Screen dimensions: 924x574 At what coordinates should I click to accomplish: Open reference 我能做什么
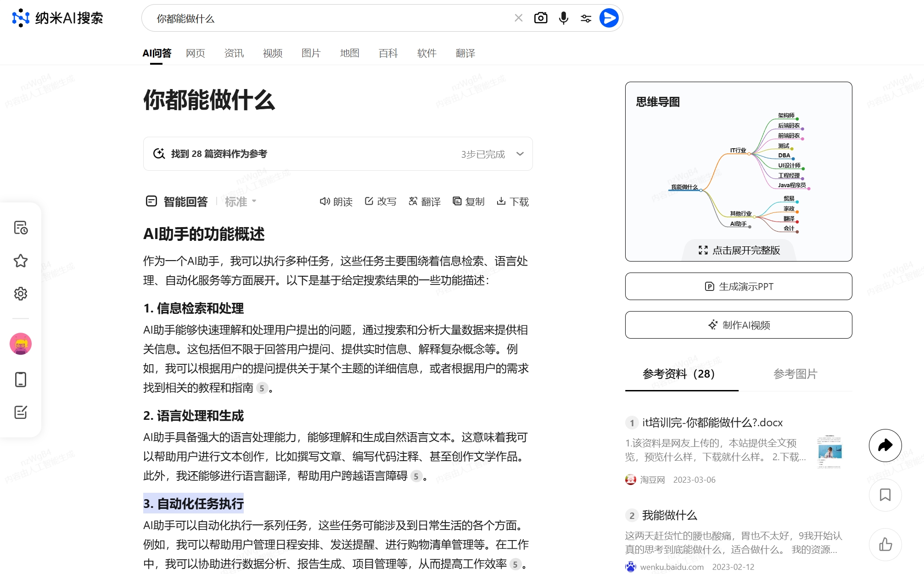670,515
